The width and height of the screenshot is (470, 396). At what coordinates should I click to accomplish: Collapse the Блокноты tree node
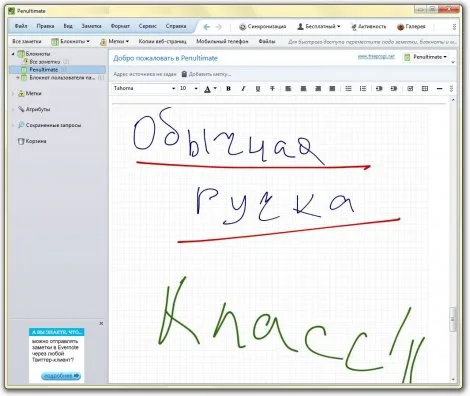(x=13, y=54)
